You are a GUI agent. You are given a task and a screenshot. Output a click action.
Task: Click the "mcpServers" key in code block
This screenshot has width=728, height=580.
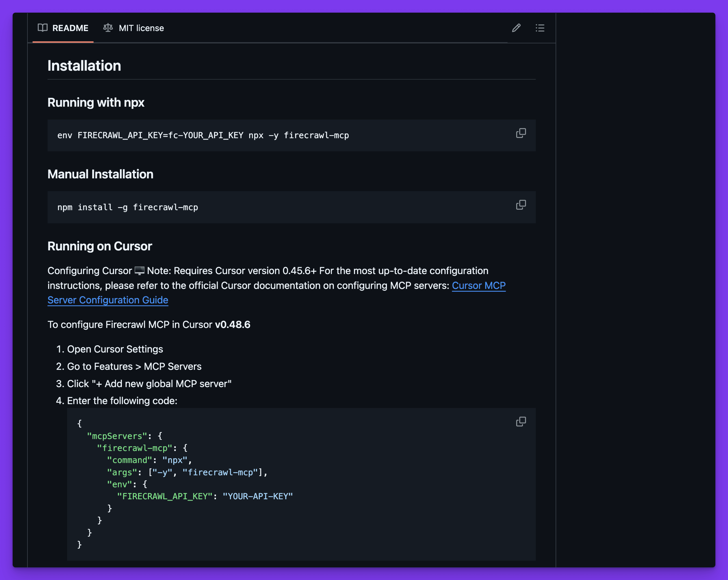pyautogui.click(x=117, y=436)
